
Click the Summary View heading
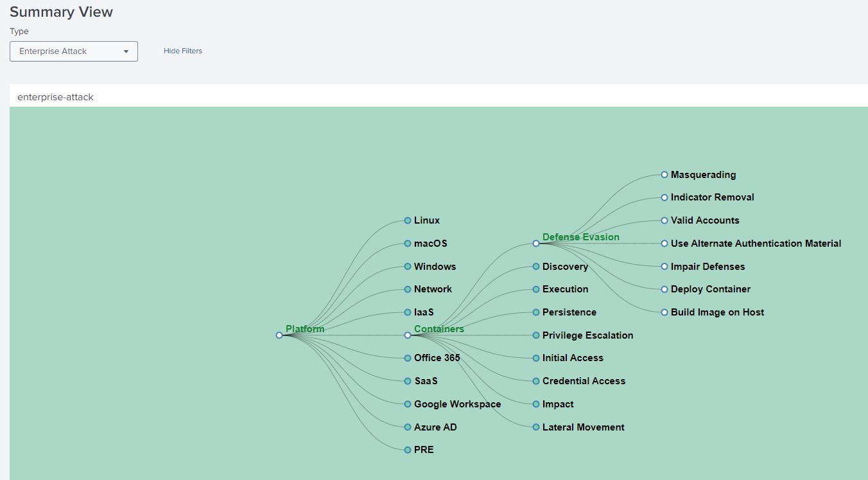pyautogui.click(x=61, y=12)
